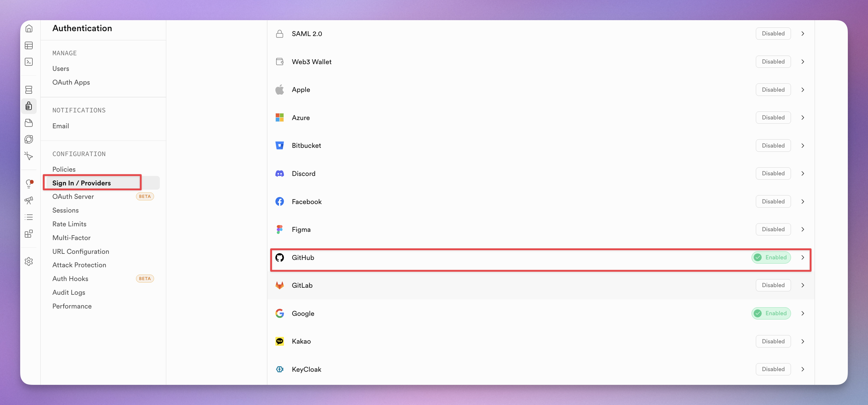
Task: Open the Advisors lightbulb icon
Action: pyautogui.click(x=29, y=184)
